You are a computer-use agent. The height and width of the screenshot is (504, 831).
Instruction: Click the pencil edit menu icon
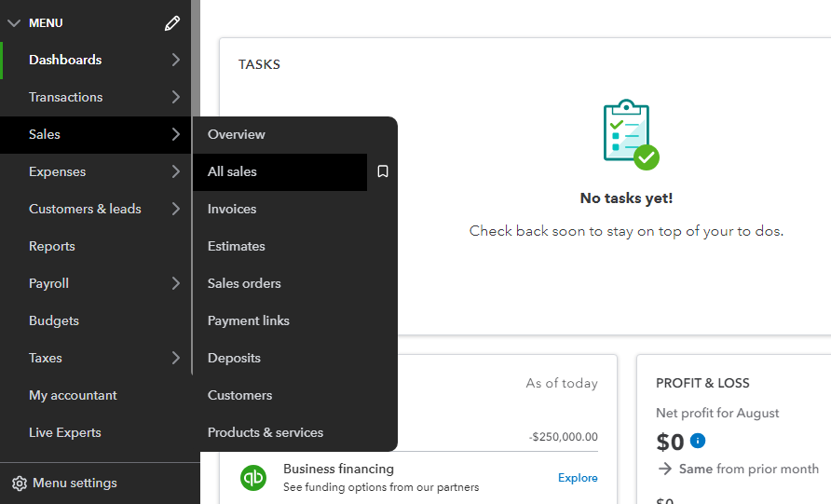[x=172, y=23]
